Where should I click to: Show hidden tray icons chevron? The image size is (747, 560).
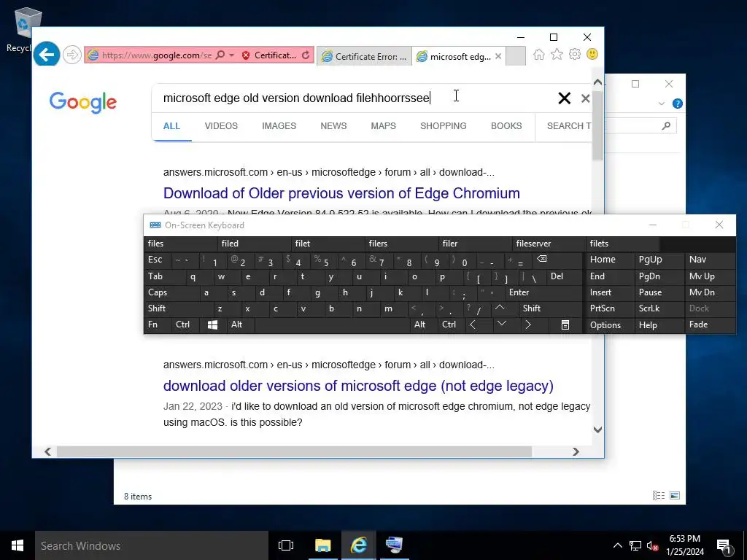(x=617, y=545)
